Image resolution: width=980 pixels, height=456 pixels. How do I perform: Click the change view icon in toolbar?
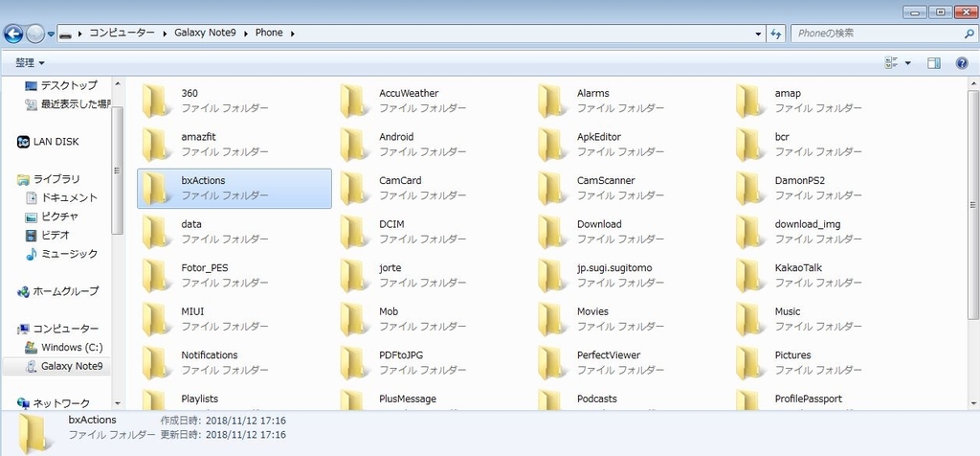(x=891, y=62)
